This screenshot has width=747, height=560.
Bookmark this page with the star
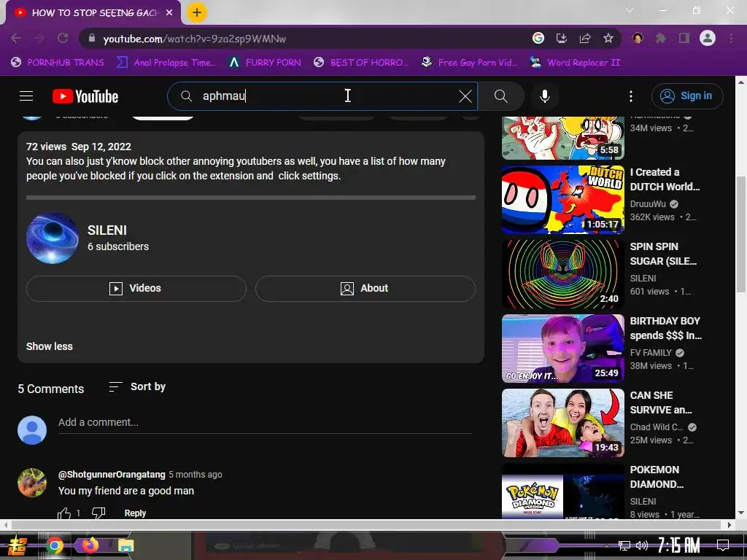[608, 38]
